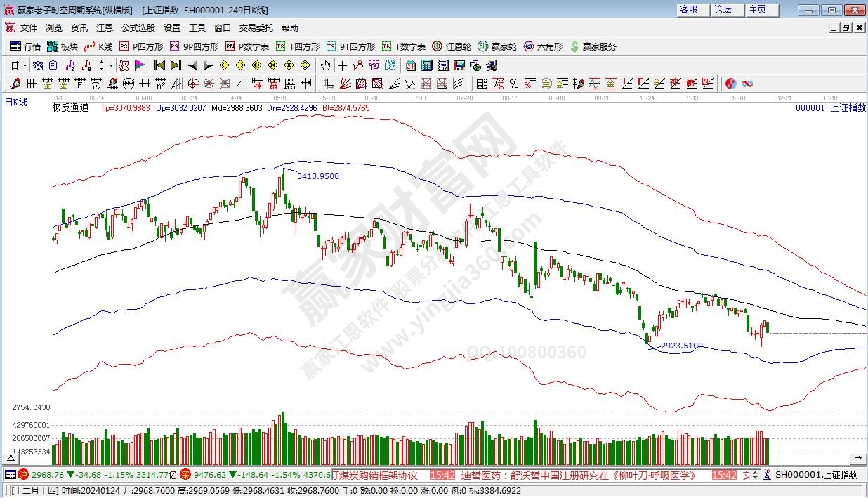The image size is (868, 498).
Task: Expand the candlestick style dropdown arrow
Action: 111,65
